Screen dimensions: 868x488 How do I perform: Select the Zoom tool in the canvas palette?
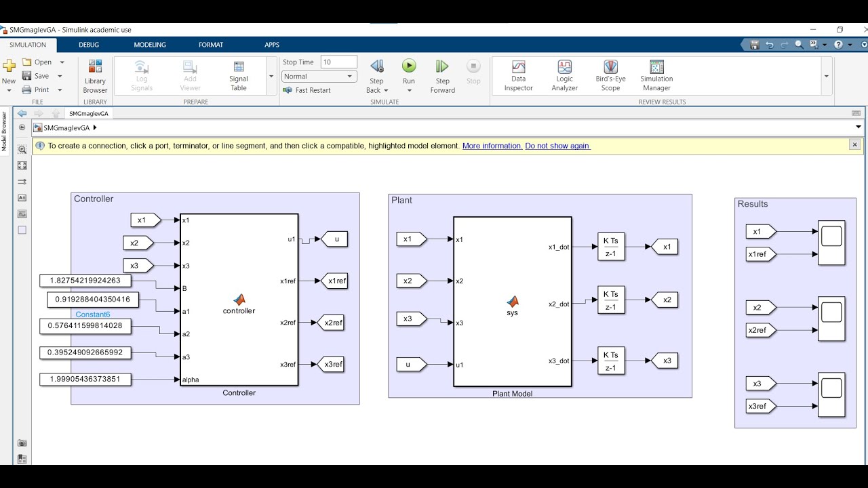[x=22, y=149]
